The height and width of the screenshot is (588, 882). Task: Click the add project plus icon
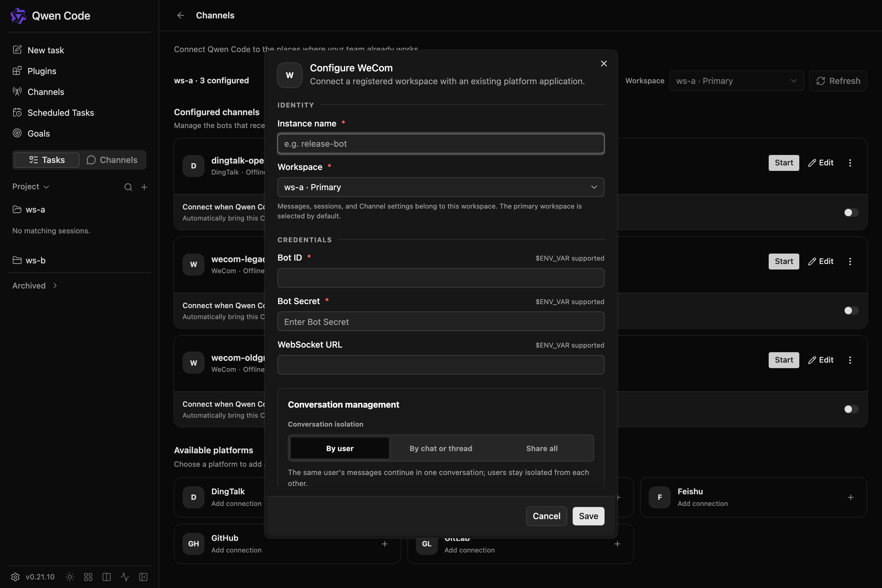click(144, 187)
